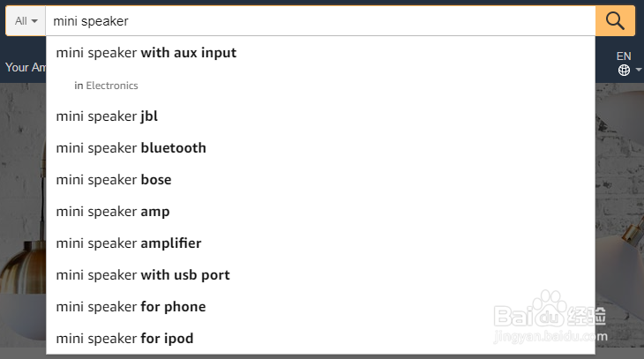Click the lamp banner image on right

coord(619,221)
